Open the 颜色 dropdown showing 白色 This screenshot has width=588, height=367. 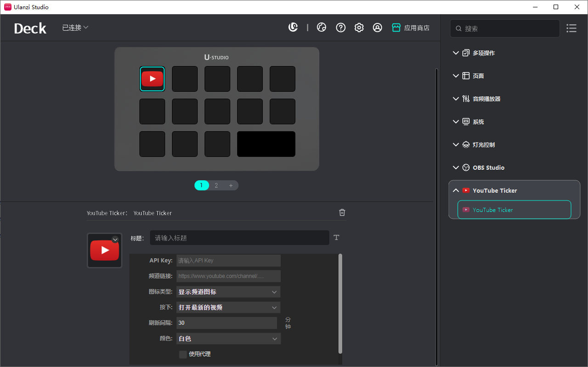point(228,339)
